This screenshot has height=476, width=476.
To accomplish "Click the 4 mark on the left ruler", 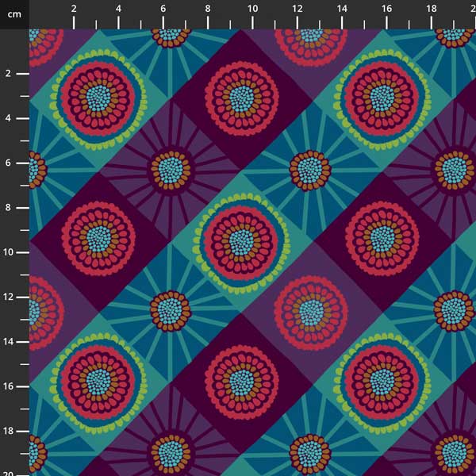I will (x=8, y=118).
